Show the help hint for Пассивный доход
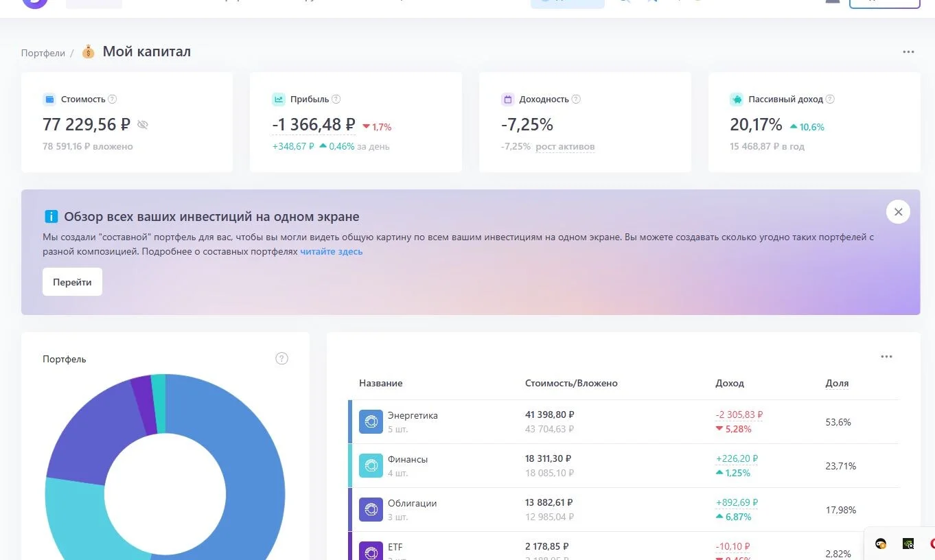This screenshot has width=935, height=560. [830, 99]
